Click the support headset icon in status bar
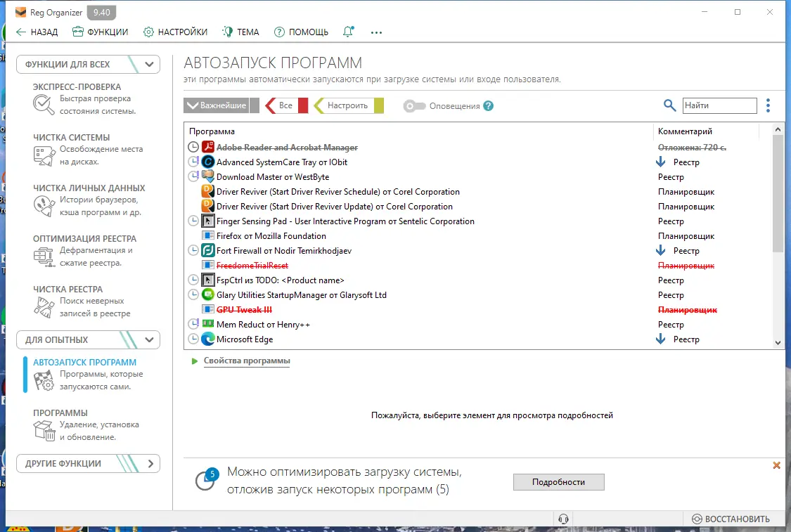 click(x=563, y=519)
